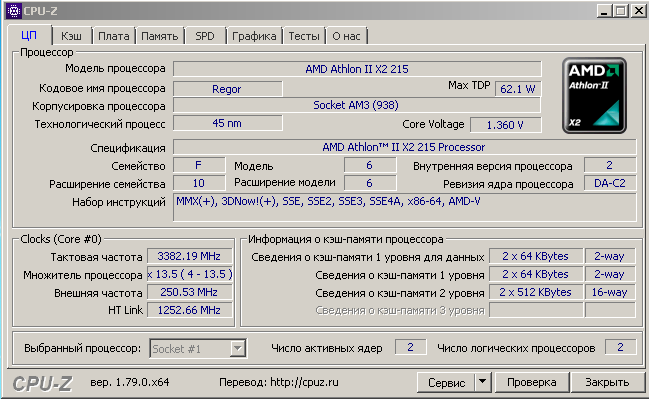Click the 1.360 V core voltage value
This screenshot has width=649, height=399.
(505, 125)
